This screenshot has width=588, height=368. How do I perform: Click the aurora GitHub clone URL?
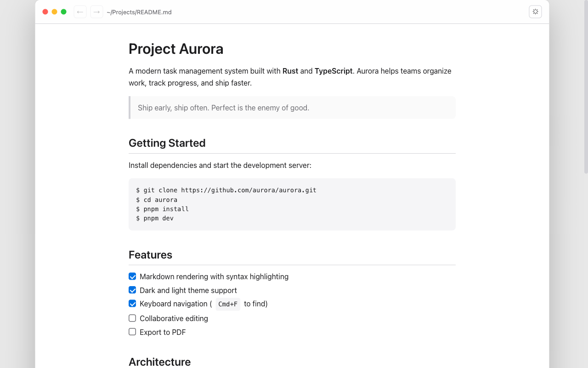(249, 190)
